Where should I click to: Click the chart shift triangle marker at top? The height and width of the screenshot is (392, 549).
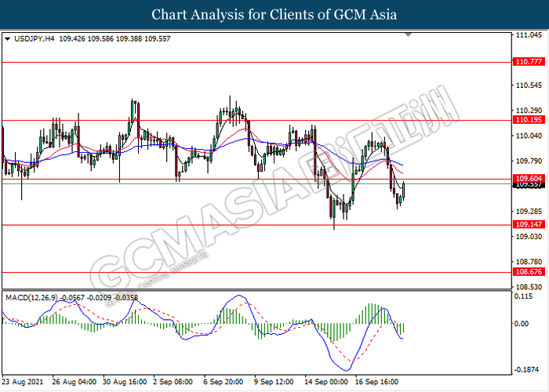tap(408, 34)
